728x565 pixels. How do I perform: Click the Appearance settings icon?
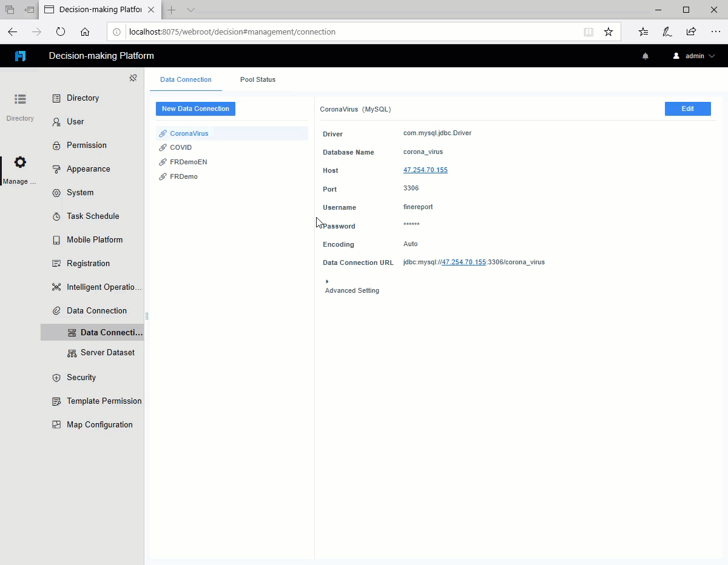[56, 169]
